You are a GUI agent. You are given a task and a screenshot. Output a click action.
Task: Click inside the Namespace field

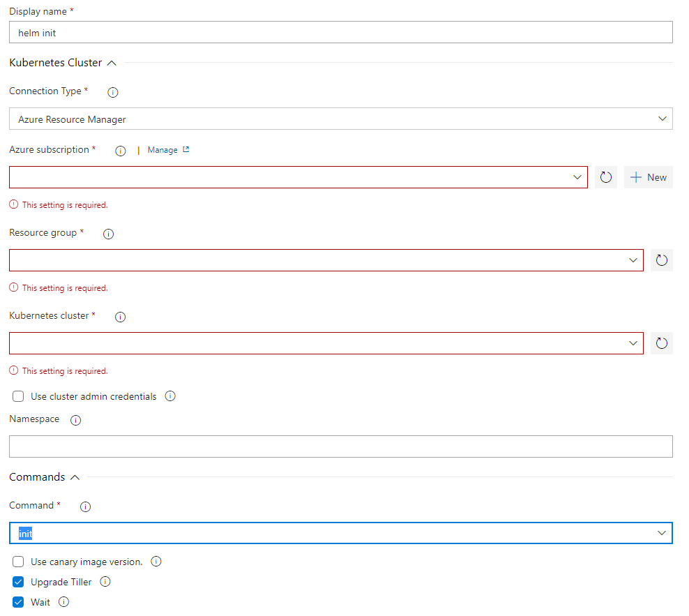pos(340,446)
